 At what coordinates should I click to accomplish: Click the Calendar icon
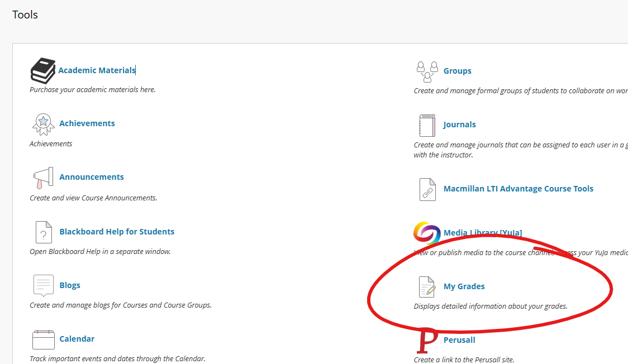click(43, 339)
